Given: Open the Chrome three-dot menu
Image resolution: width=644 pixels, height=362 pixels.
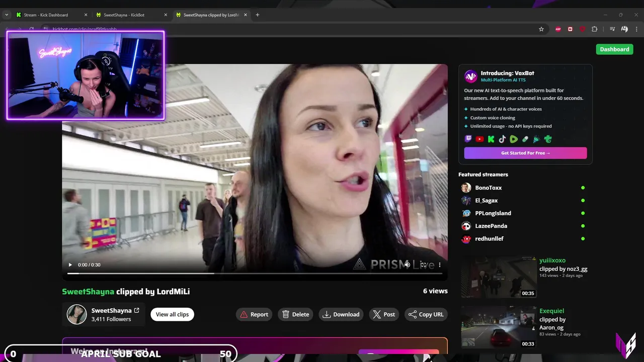Looking at the screenshot, I should 636,29.
